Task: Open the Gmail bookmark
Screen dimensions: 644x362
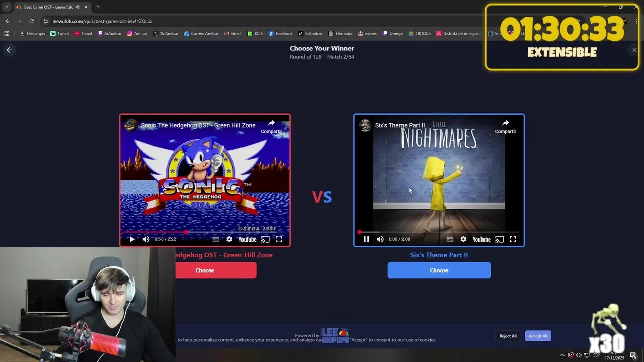Action: (232, 34)
